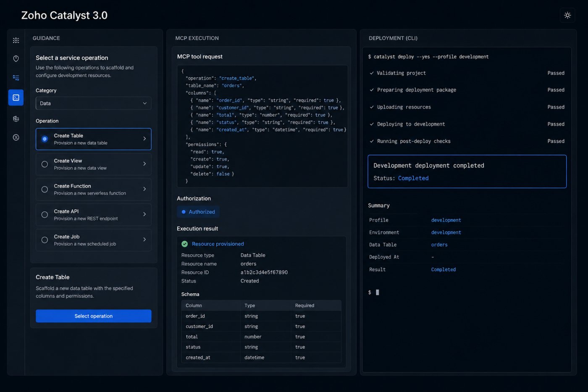This screenshot has width=588, height=392.
Task: Click the checkmark next to Preparing deployment package
Action: [372, 90]
